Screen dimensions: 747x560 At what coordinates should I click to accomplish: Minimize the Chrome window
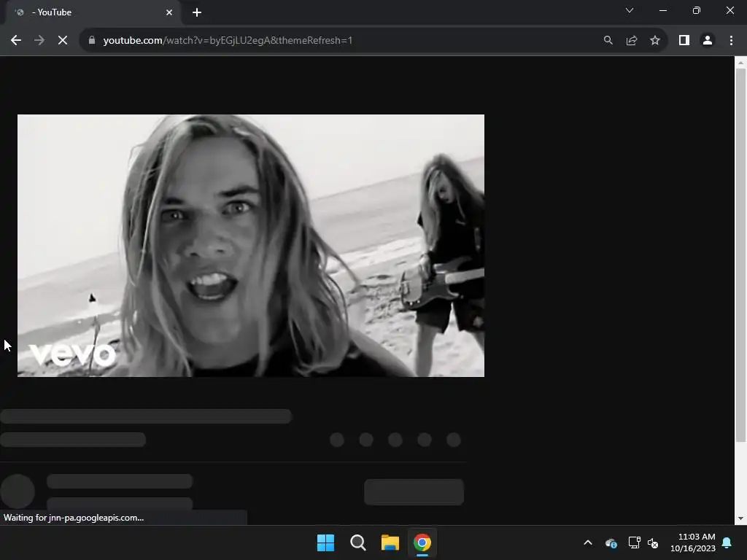(662, 10)
